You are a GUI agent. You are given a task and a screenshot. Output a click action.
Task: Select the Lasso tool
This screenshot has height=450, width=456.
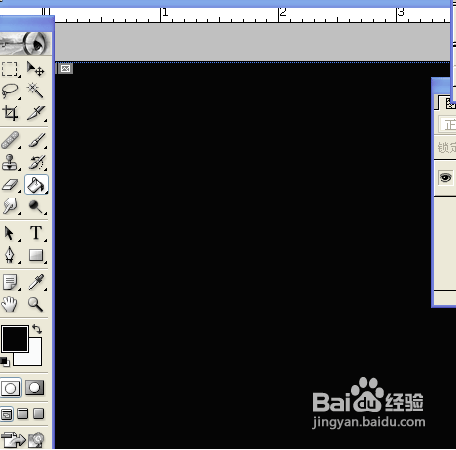point(10,91)
